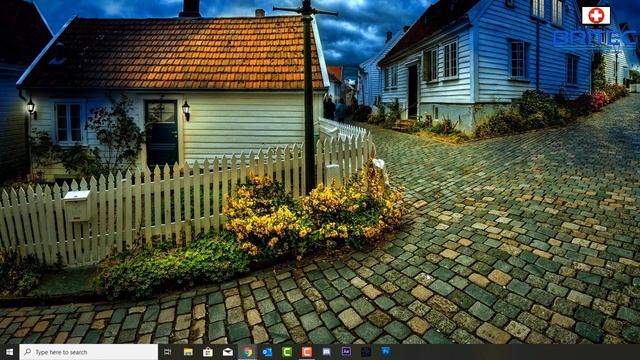Launch orange Camtasia icon in taskbar

pyautogui.click(x=307, y=352)
